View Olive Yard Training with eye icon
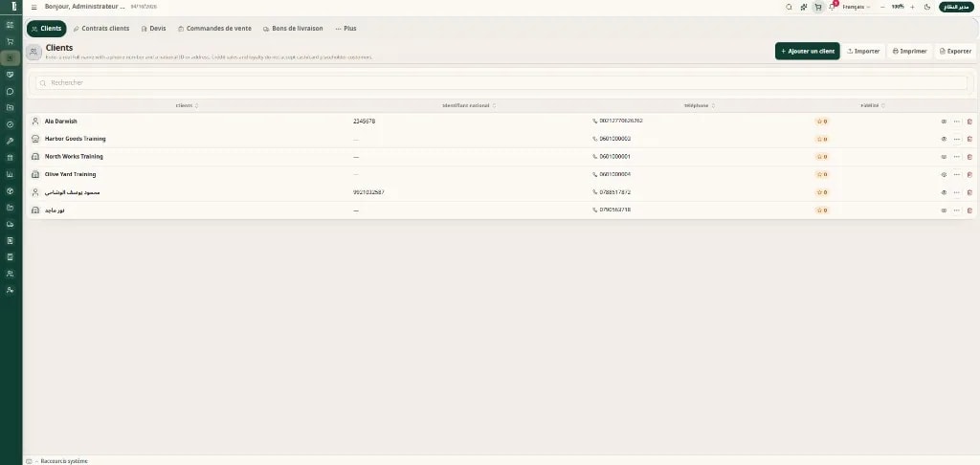The width and height of the screenshot is (980, 465). [944, 175]
